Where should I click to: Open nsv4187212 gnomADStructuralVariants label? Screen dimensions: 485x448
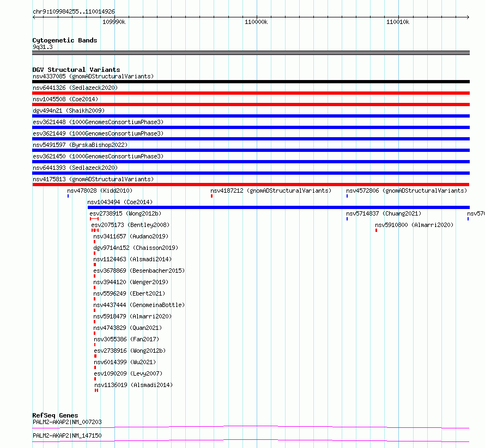[x=271, y=191]
